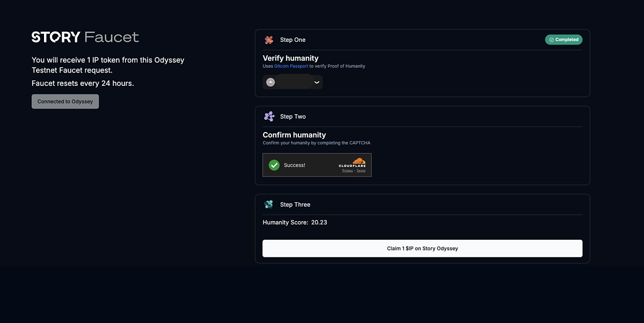Image resolution: width=644 pixels, height=323 pixels.
Task: Click the Step Two purple icon
Action: click(x=269, y=116)
